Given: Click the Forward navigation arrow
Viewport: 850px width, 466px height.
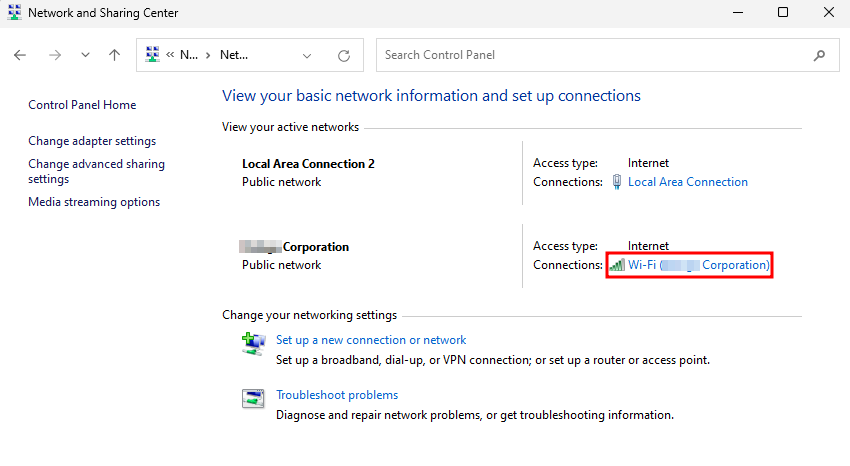Looking at the screenshot, I should pyautogui.click(x=55, y=56).
